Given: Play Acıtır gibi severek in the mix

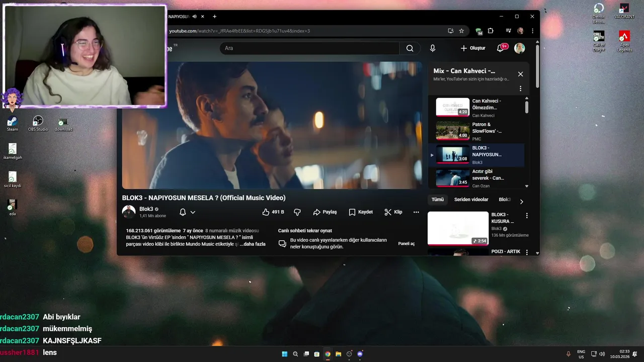Looking at the screenshot, I should (x=479, y=178).
